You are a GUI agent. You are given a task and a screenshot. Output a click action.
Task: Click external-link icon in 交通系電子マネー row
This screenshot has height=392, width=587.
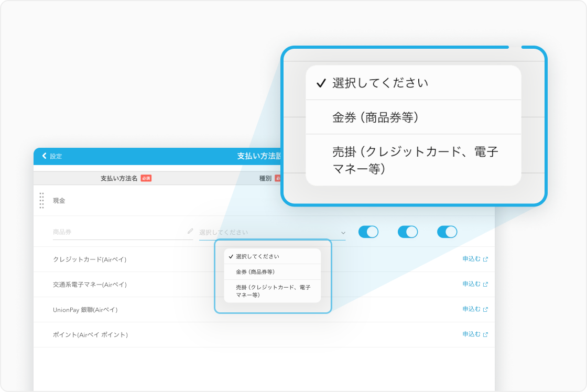485,284
